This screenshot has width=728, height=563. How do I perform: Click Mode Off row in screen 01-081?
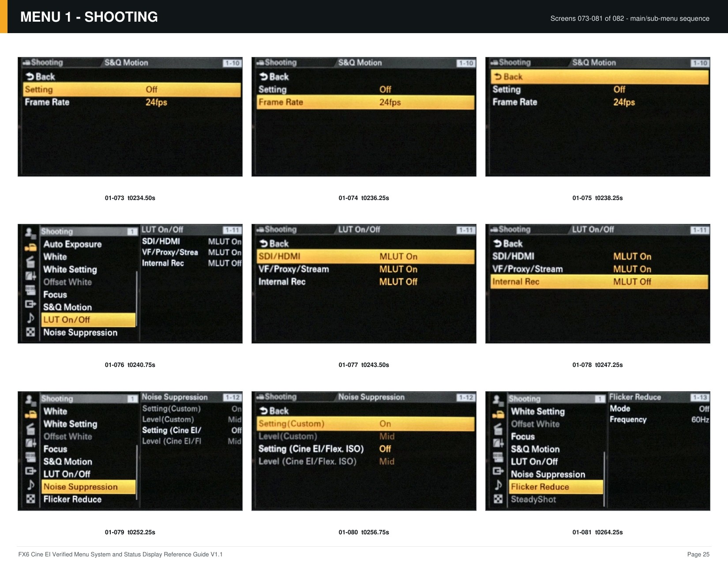[659, 409]
